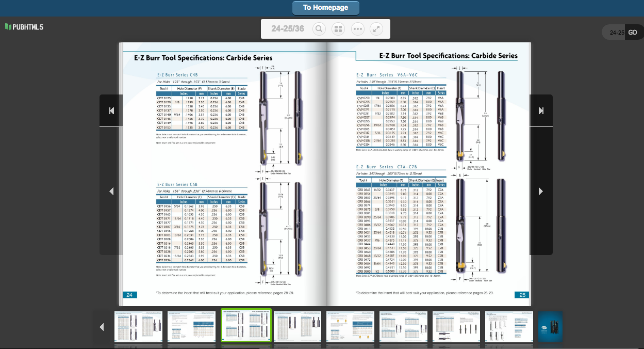Flip to the next page spread

coord(541,191)
